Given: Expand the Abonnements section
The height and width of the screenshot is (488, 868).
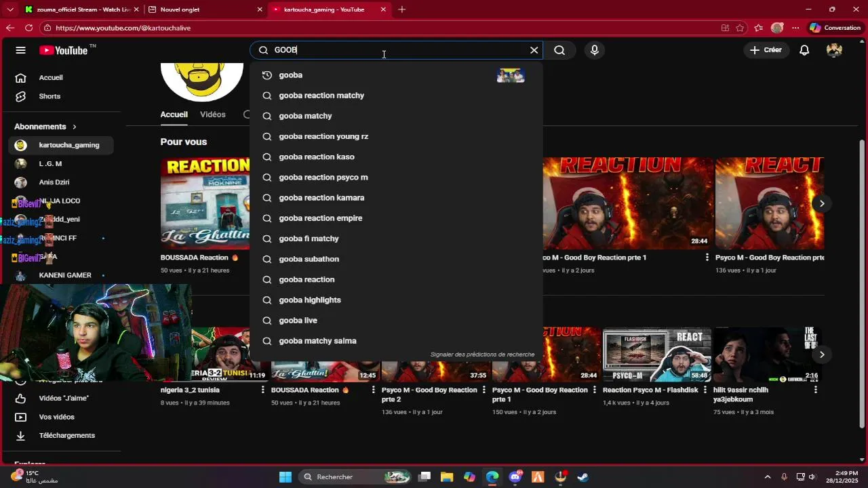Looking at the screenshot, I should click(x=45, y=127).
